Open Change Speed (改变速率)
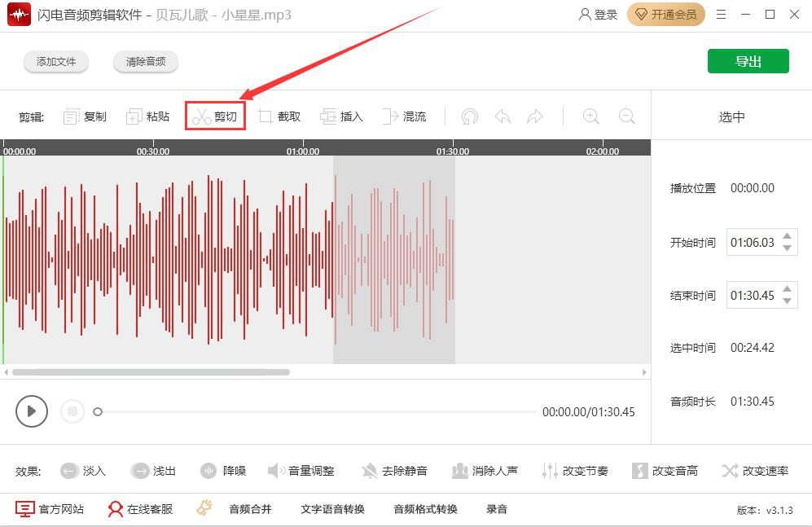 (x=756, y=471)
